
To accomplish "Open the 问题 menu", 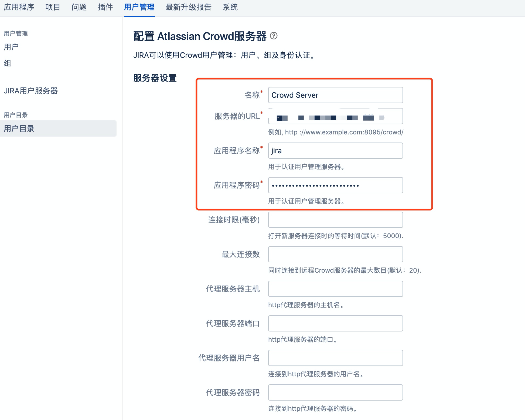I will click(79, 7).
